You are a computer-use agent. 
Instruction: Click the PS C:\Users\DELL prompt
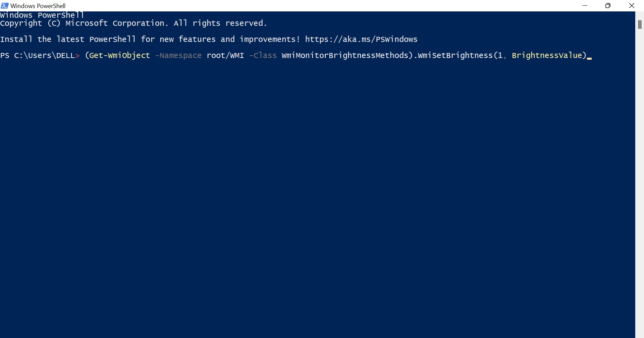[x=40, y=56]
